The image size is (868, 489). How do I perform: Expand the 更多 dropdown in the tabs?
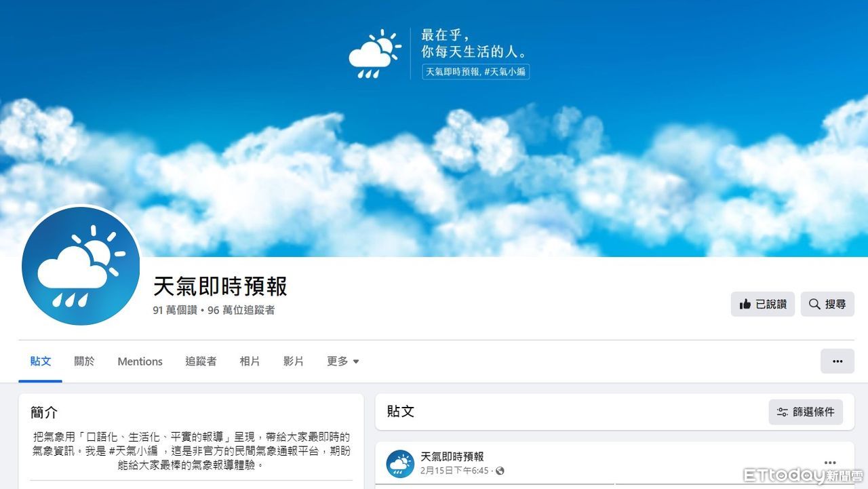coord(342,361)
